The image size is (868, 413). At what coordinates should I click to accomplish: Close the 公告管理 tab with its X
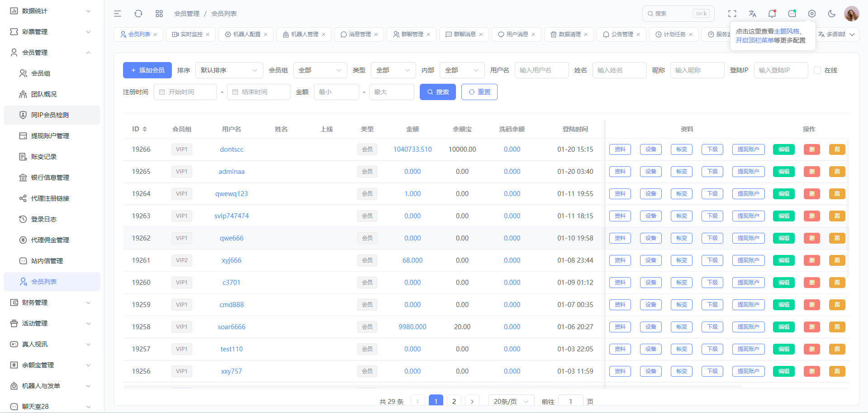638,34
